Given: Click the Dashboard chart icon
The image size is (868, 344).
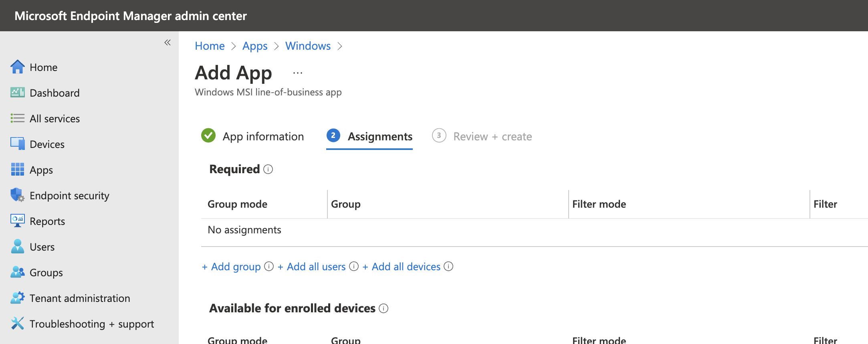Looking at the screenshot, I should [x=17, y=93].
